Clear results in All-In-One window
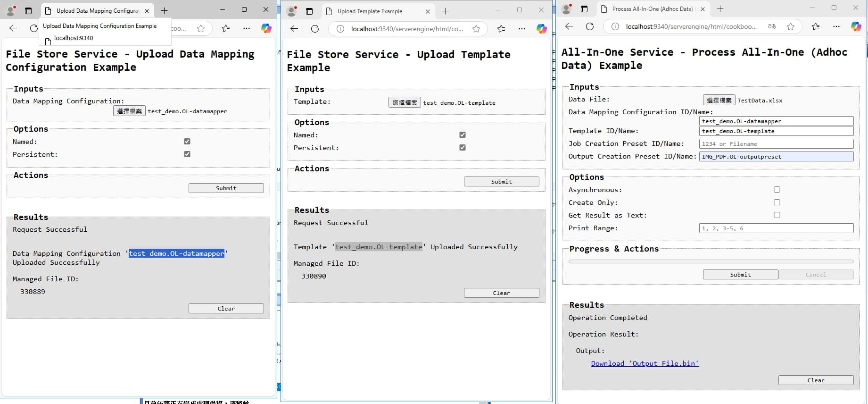The height and width of the screenshot is (404, 868). [816, 380]
